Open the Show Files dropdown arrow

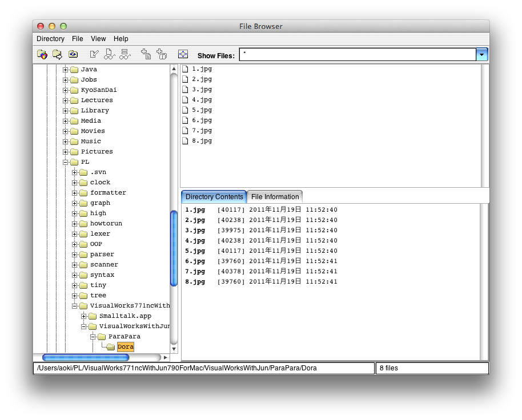point(482,55)
